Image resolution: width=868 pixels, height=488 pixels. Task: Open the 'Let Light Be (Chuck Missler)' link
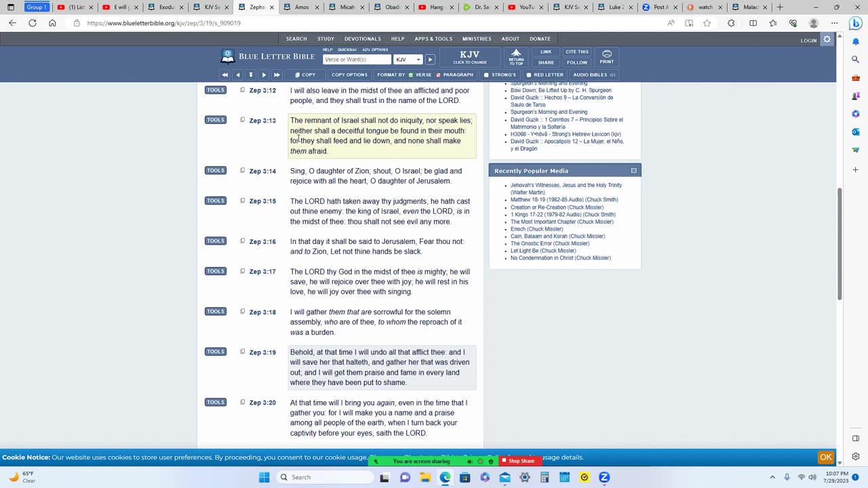click(543, 251)
